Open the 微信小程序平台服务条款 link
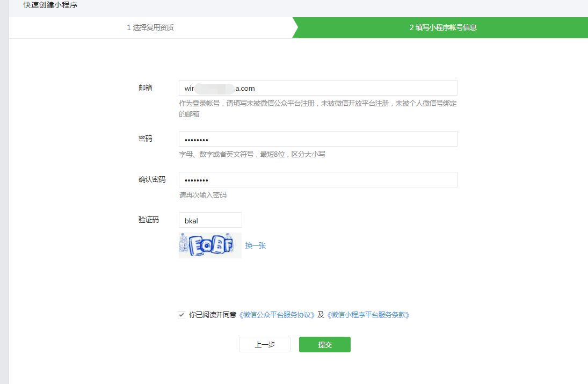The image size is (588, 384). (368, 315)
